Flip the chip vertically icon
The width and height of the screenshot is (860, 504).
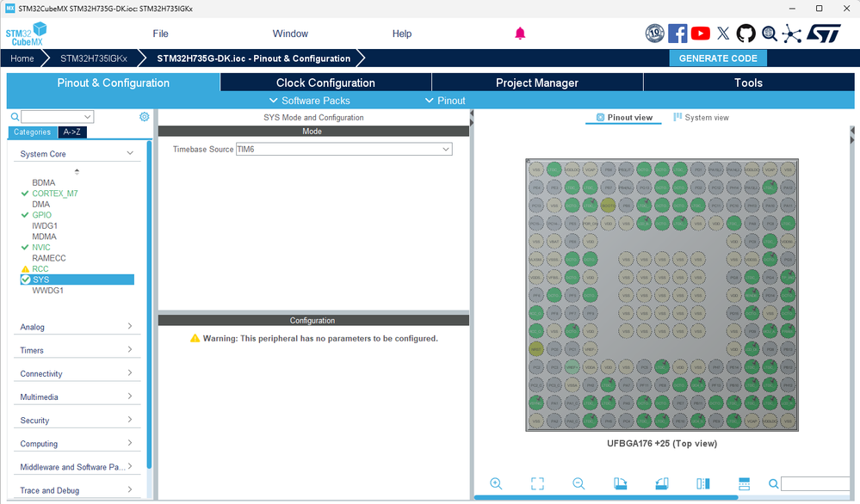745,483
